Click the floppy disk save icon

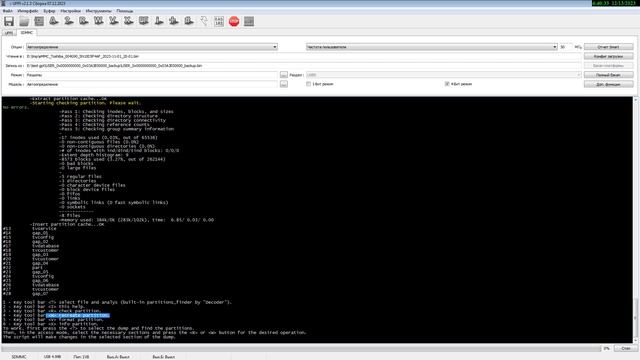(9, 21)
